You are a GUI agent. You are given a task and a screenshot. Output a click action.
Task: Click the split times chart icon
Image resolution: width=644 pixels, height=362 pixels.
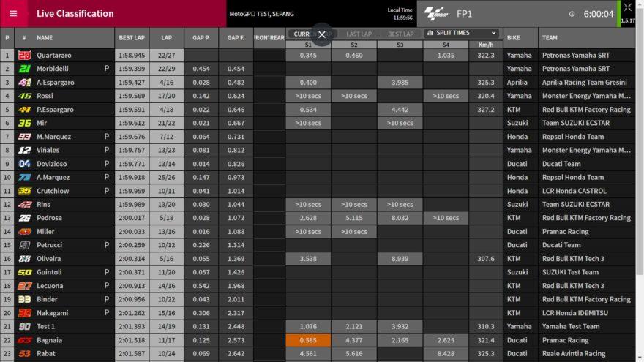pos(430,33)
